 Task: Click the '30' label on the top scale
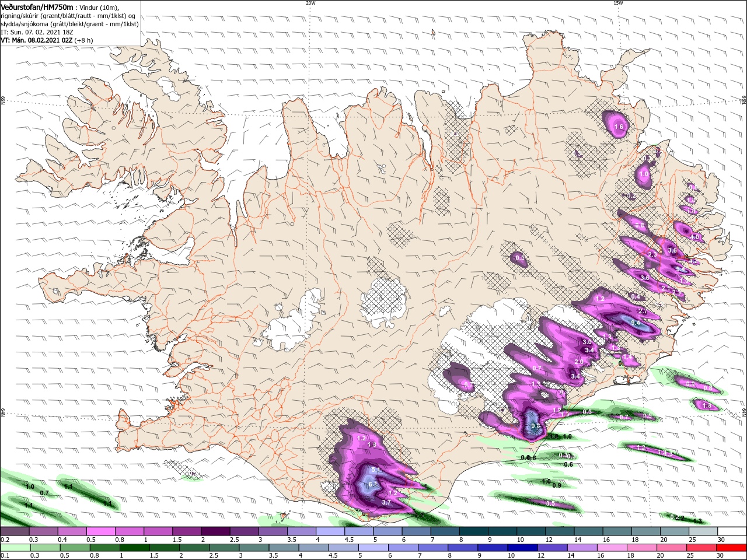coord(721,540)
